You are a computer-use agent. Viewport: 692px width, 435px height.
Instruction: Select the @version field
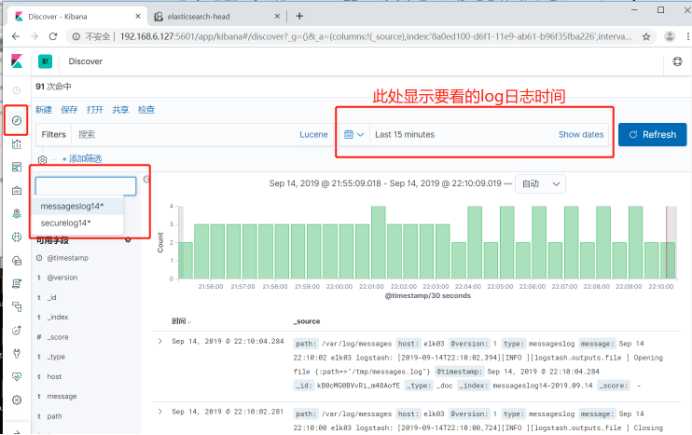(62, 278)
